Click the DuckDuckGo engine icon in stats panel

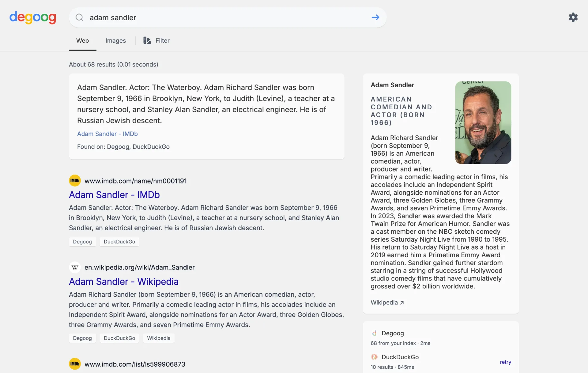(374, 357)
